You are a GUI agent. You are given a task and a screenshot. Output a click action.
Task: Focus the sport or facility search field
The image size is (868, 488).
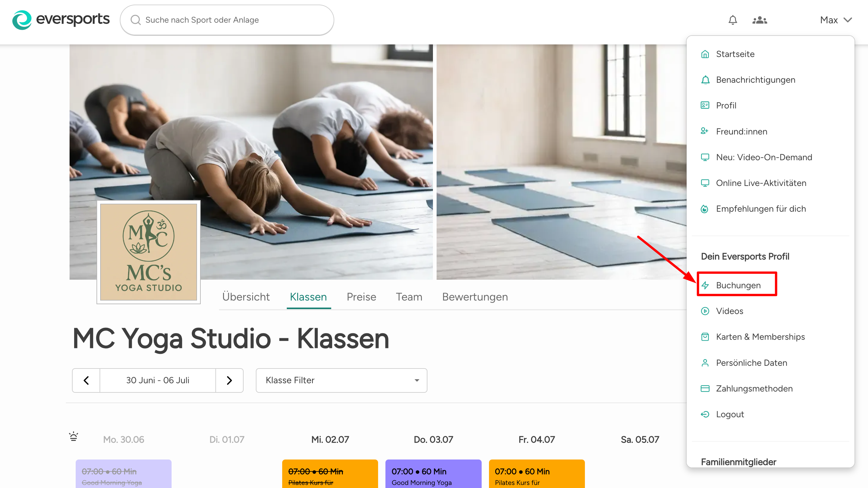tap(227, 20)
